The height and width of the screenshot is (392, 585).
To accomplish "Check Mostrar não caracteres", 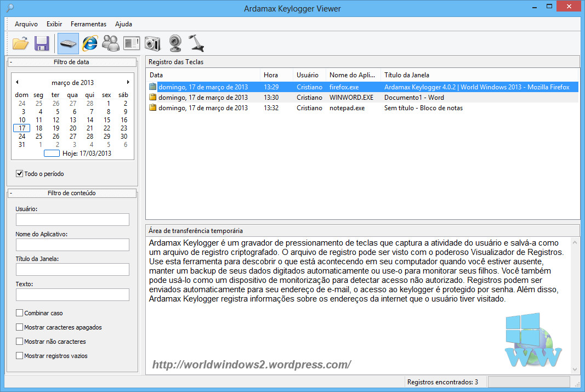I will click(x=19, y=341).
